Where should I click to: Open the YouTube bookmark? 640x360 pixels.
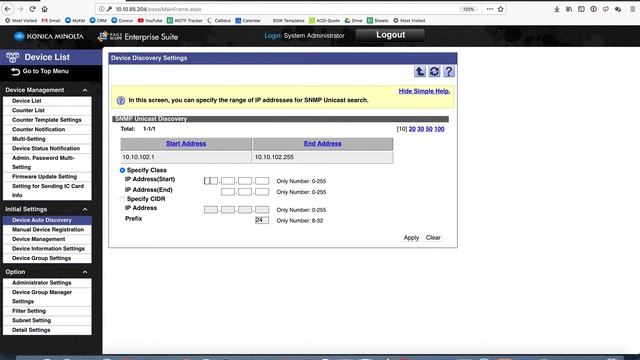[x=150, y=20]
